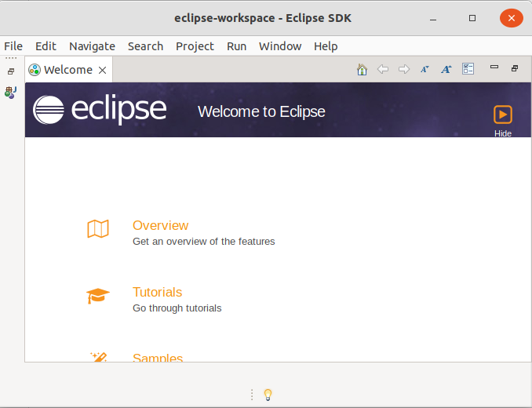This screenshot has height=408, width=532.
Task: Click the Tutorials graduation cap icon
Action: [98, 296]
